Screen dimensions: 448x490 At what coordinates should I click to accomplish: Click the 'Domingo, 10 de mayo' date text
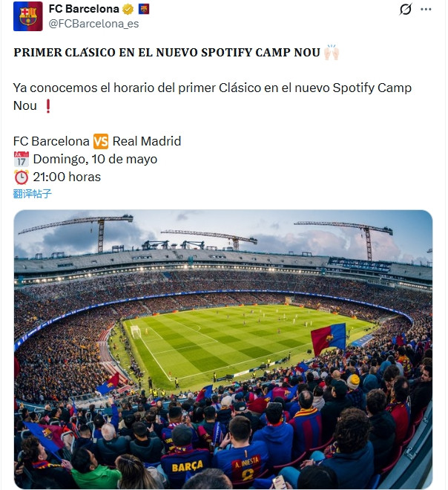pos(95,159)
